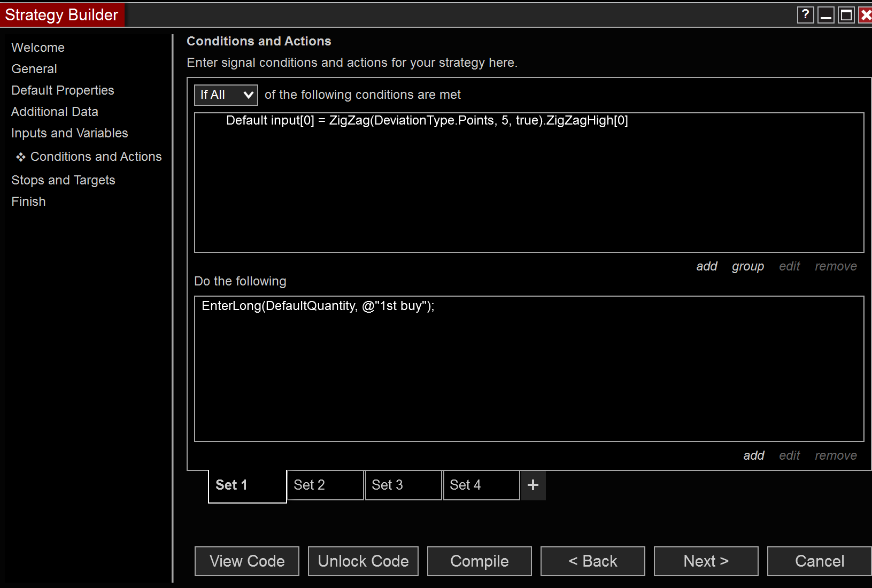Select the ZigZagHigh condition row
The image size is (872, 588).
click(427, 120)
